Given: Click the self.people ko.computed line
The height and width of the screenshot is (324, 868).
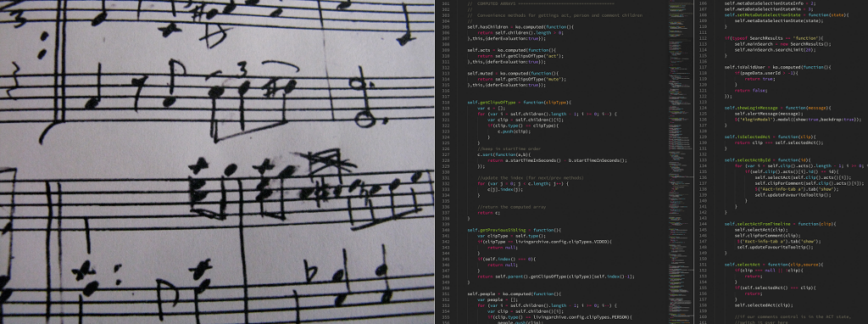Looking at the screenshot, I should tap(515, 293).
